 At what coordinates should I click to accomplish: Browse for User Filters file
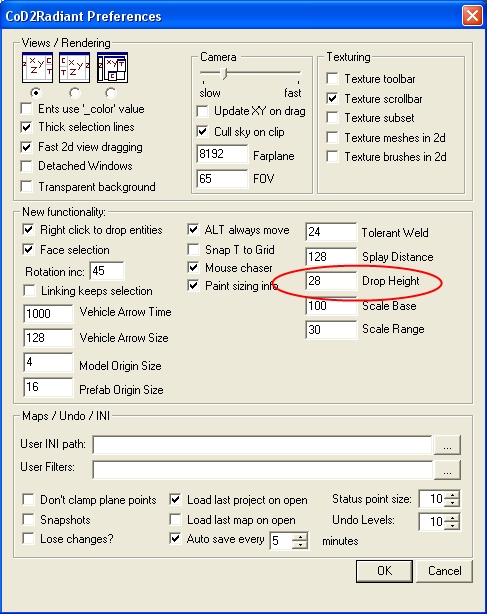(447, 470)
